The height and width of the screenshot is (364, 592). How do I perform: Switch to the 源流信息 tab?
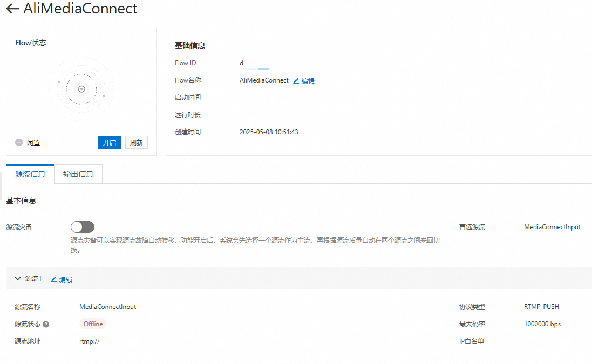[x=30, y=174]
